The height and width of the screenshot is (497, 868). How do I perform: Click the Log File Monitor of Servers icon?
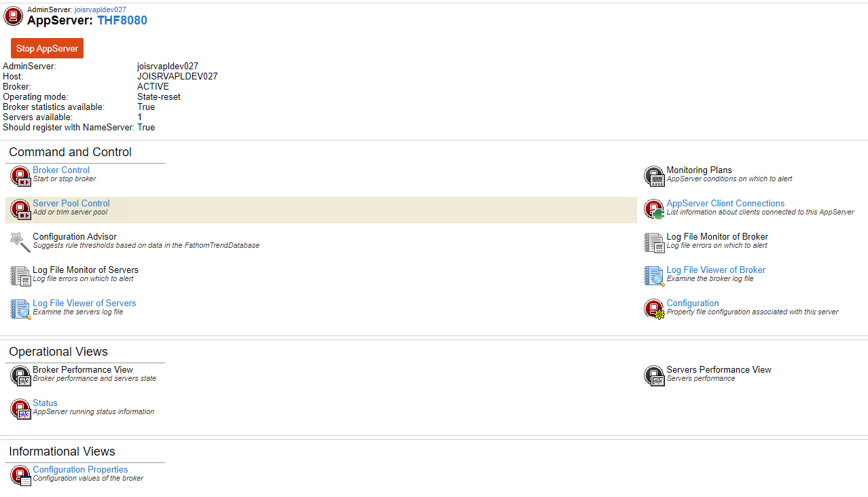click(x=20, y=276)
